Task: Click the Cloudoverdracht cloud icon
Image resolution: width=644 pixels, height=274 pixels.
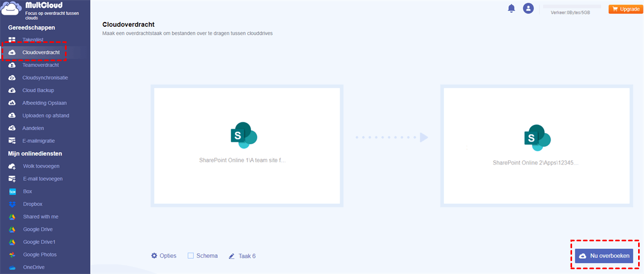Action: coord(12,52)
